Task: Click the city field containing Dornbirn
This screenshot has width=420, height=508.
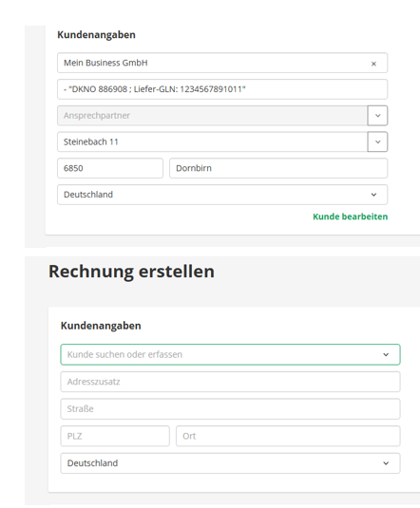Action: 278,168
